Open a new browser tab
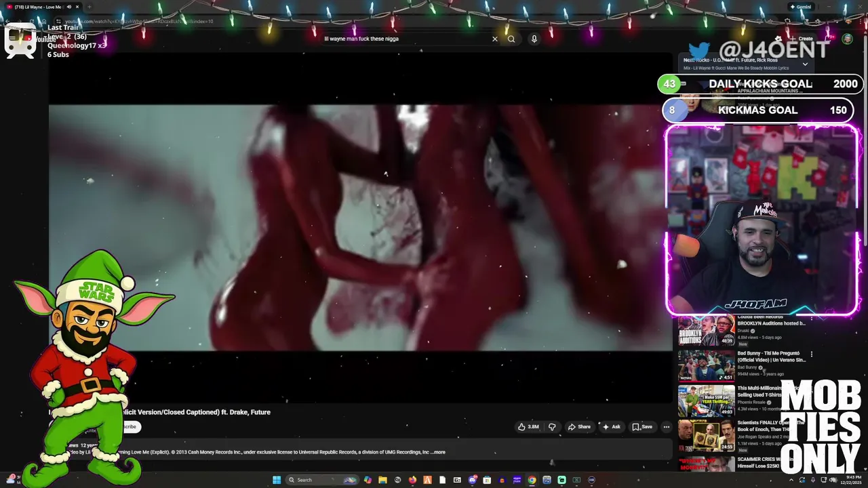 pyautogui.click(x=89, y=7)
